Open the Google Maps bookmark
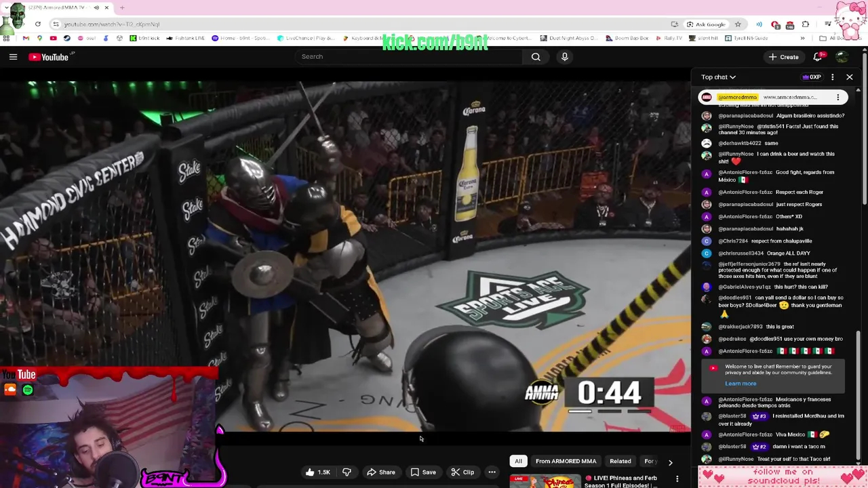Screen dimensions: 868x488 click(x=39, y=38)
